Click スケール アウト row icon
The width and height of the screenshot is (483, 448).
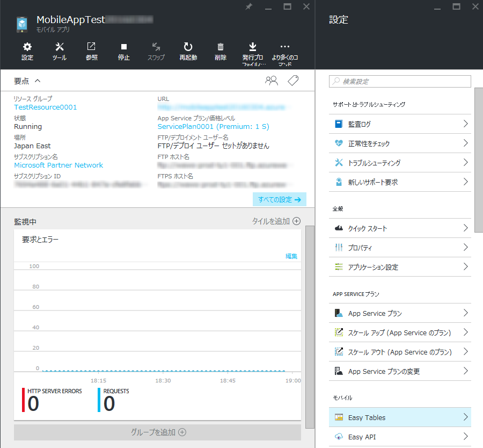(339, 352)
